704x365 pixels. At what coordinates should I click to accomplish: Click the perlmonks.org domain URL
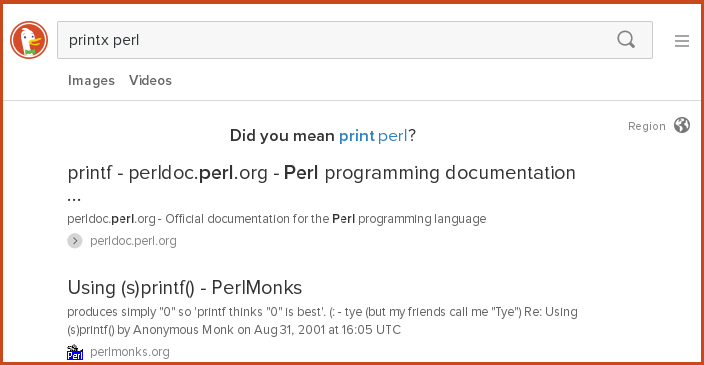pyautogui.click(x=130, y=352)
